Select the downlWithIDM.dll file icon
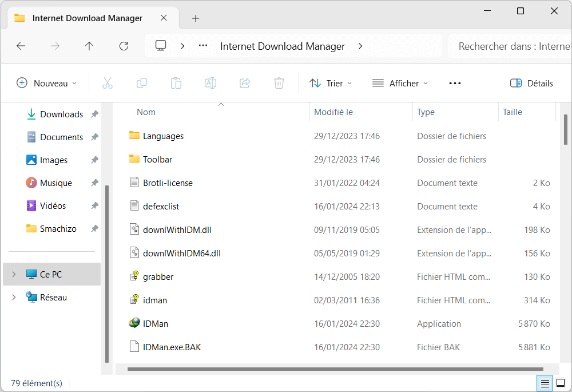The width and height of the screenshot is (572, 392). pos(134,229)
